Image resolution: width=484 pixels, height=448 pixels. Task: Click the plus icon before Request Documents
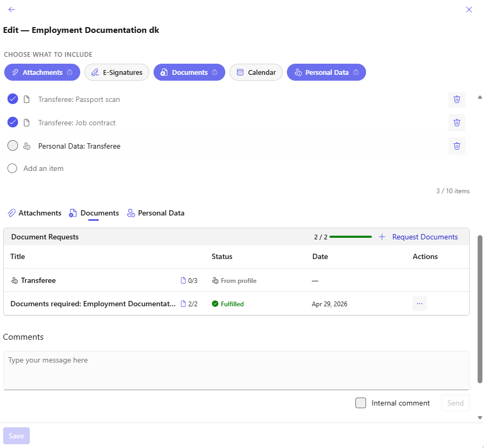382,237
